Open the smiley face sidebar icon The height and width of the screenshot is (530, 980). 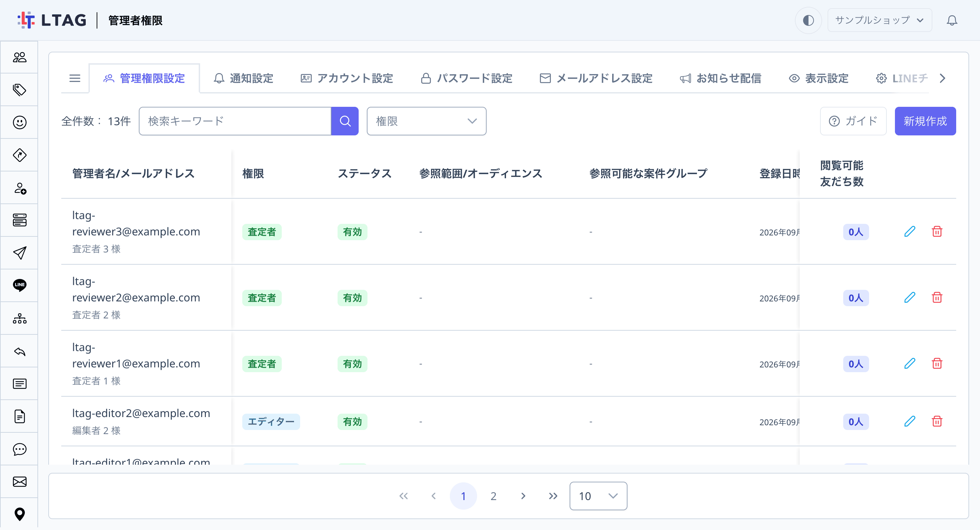pyautogui.click(x=19, y=122)
